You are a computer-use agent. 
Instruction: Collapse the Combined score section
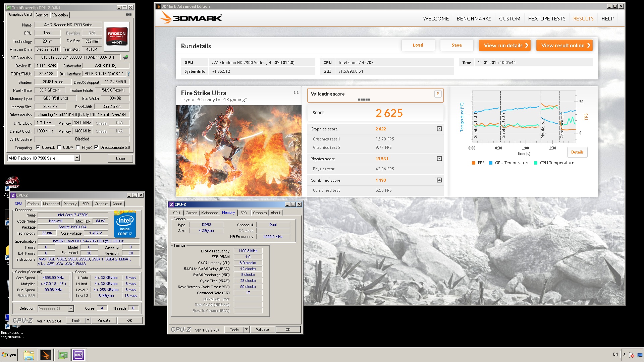point(439,180)
